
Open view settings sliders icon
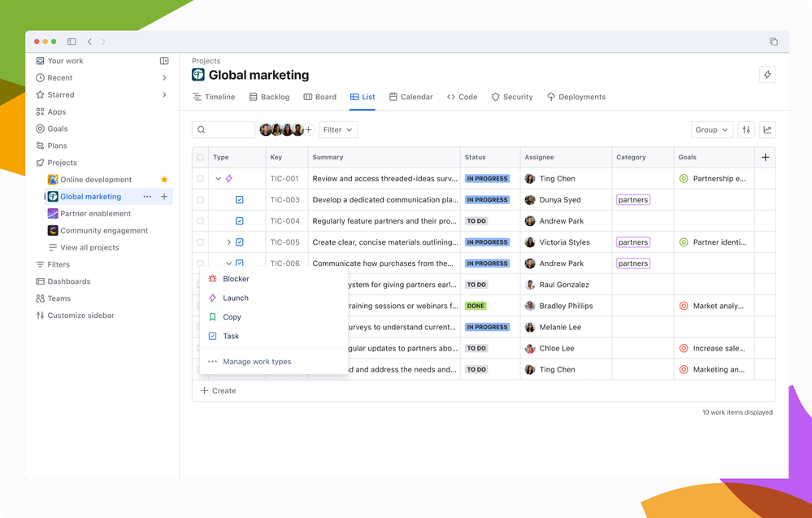pyautogui.click(x=746, y=129)
